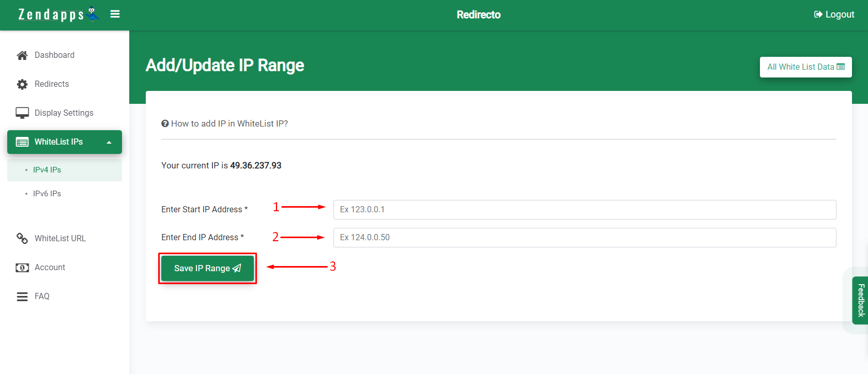This screenshot has width=868, height=374.
Task: Collapse the WhiteList IPs submenu caret
Action: [109, 143]
